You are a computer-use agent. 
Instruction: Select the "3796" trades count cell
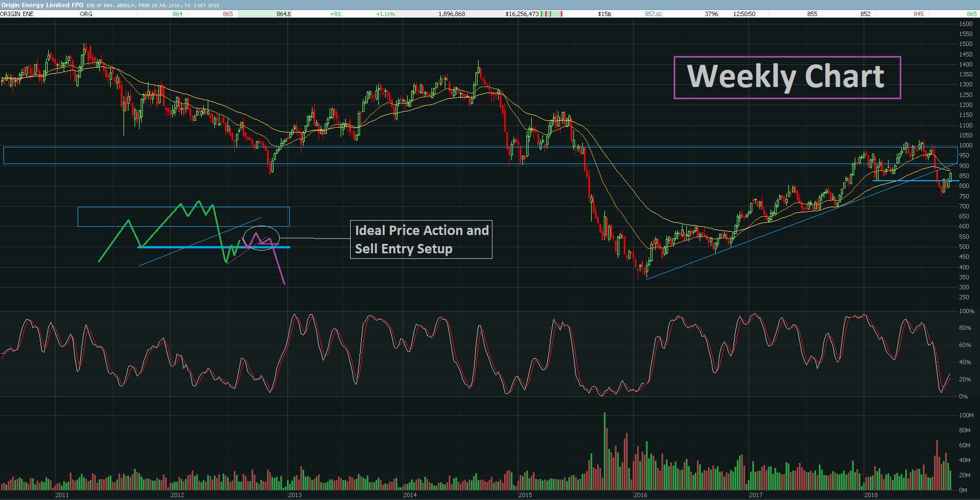coord(711,14)
